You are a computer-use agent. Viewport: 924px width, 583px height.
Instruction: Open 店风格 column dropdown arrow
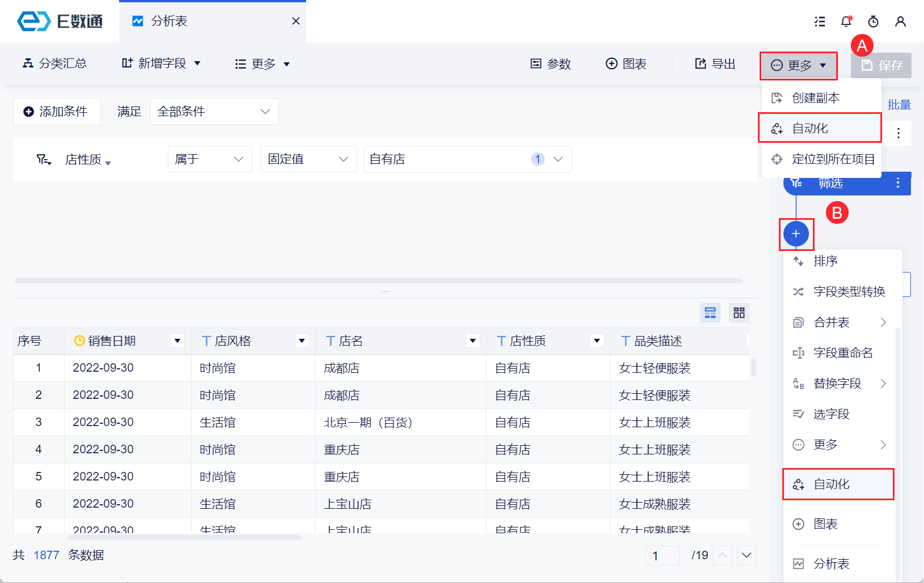[302, 341]
